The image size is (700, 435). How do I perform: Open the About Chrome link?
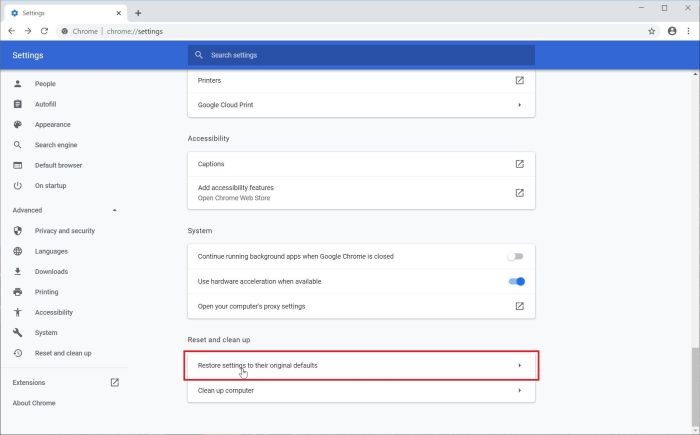[x=34, y=403]
